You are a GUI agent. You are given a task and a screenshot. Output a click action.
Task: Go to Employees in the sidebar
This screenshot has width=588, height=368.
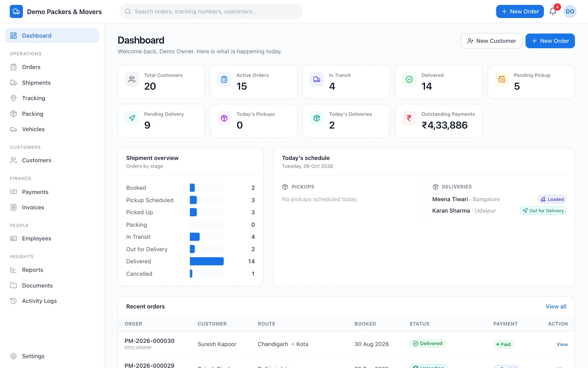pos(52,238)
